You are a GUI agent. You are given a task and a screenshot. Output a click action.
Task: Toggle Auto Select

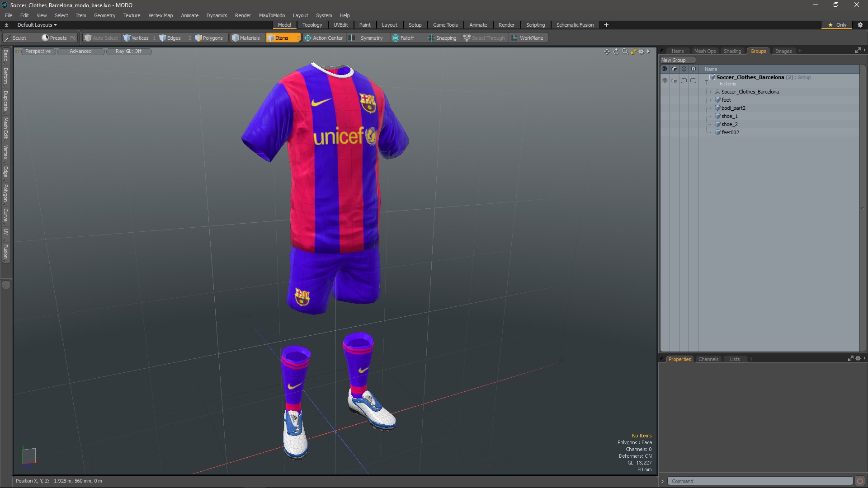(x=101, y=38)
